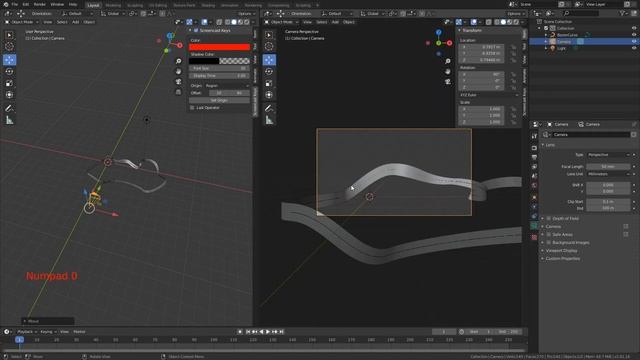Open the Edit menu
Image resolution: width=640 pixels, height=360 pixels.
[x=26, y=4]
